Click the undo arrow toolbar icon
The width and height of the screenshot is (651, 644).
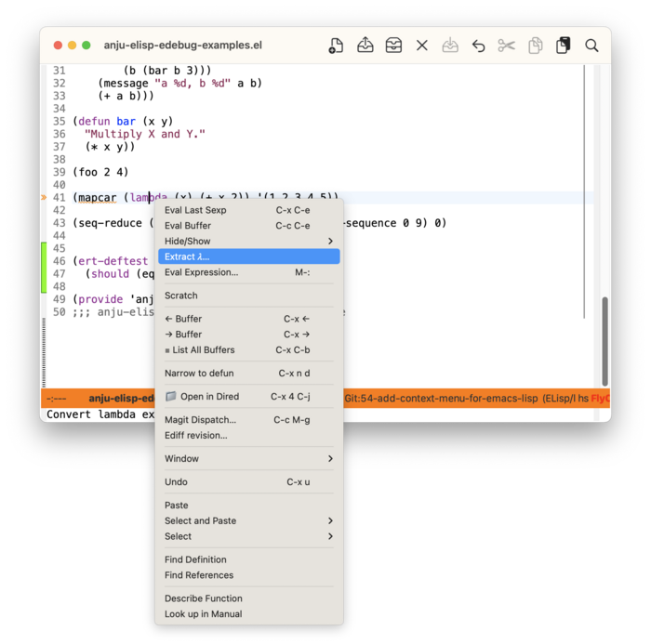tap(478, 46)
